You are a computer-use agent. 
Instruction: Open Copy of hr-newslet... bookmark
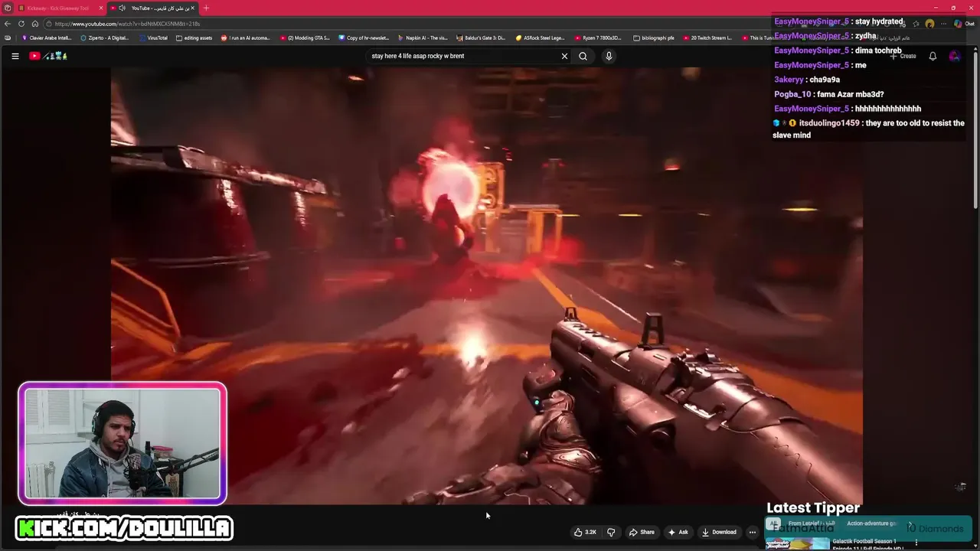(364, 37)
